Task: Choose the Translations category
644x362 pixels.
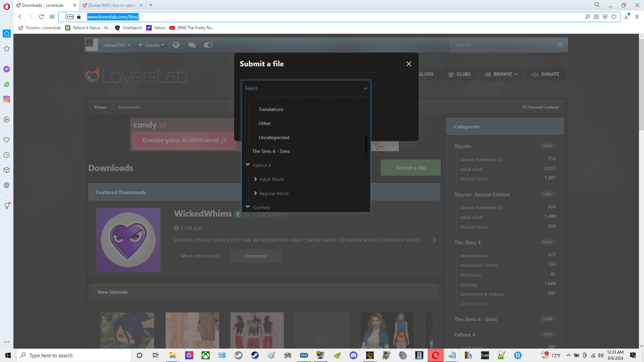Action: click(x=271, y=109)
